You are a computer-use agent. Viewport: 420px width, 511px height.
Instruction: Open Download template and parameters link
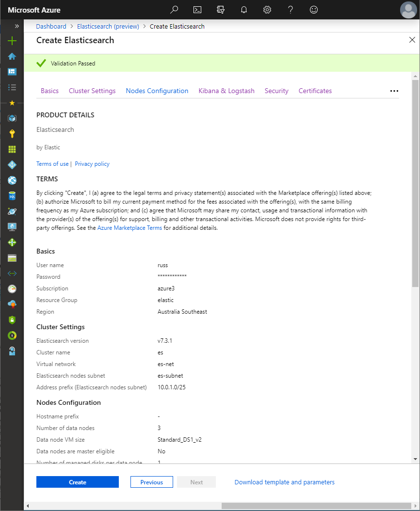coord(284,482)
